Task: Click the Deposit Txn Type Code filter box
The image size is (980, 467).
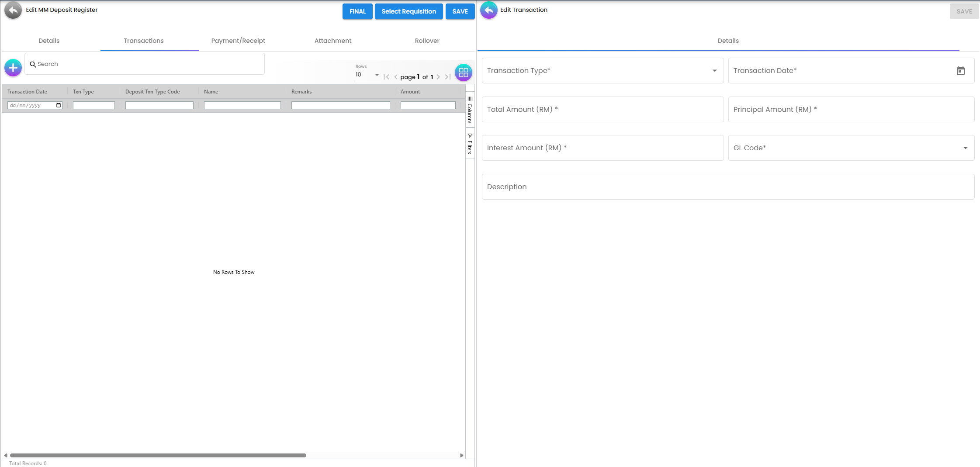Action: [159, 105]
